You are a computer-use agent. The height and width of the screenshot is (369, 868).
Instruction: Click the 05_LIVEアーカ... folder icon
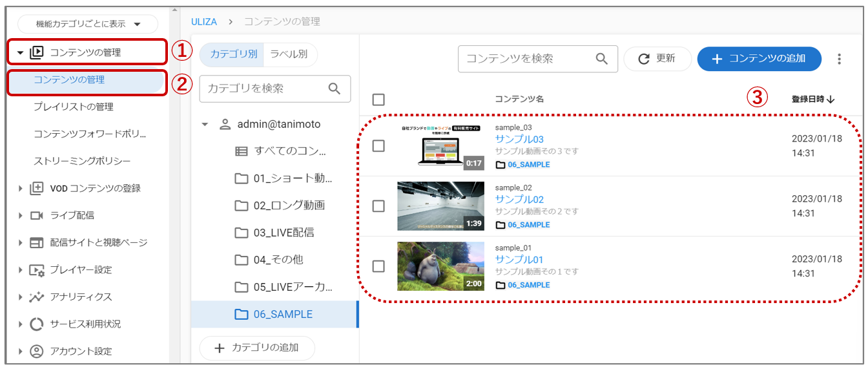click(241, 287)
